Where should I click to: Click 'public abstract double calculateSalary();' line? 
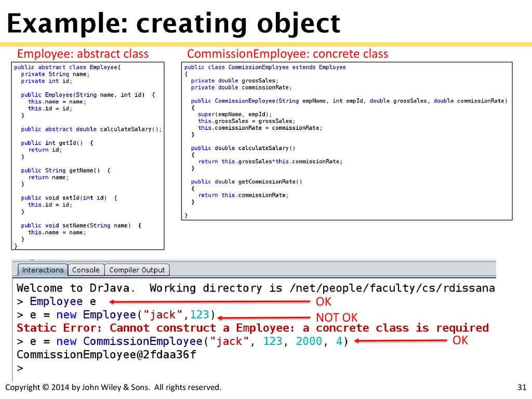click(x=91, y=129)
